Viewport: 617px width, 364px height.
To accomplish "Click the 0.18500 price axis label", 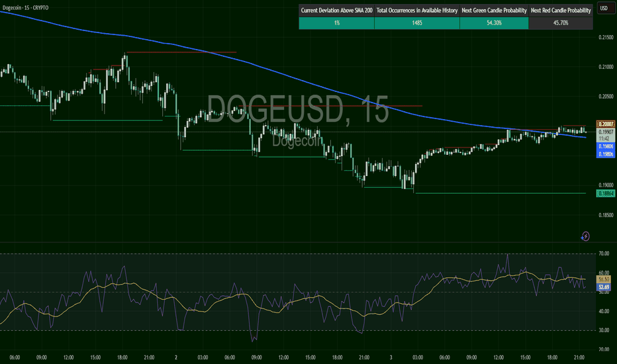I will pyautogui.click(x=606, y=215).
